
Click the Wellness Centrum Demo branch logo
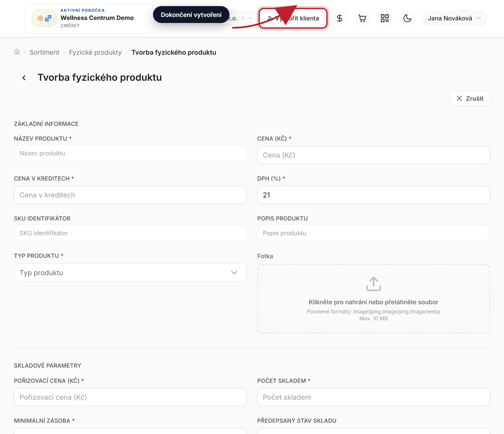[44, 18]
